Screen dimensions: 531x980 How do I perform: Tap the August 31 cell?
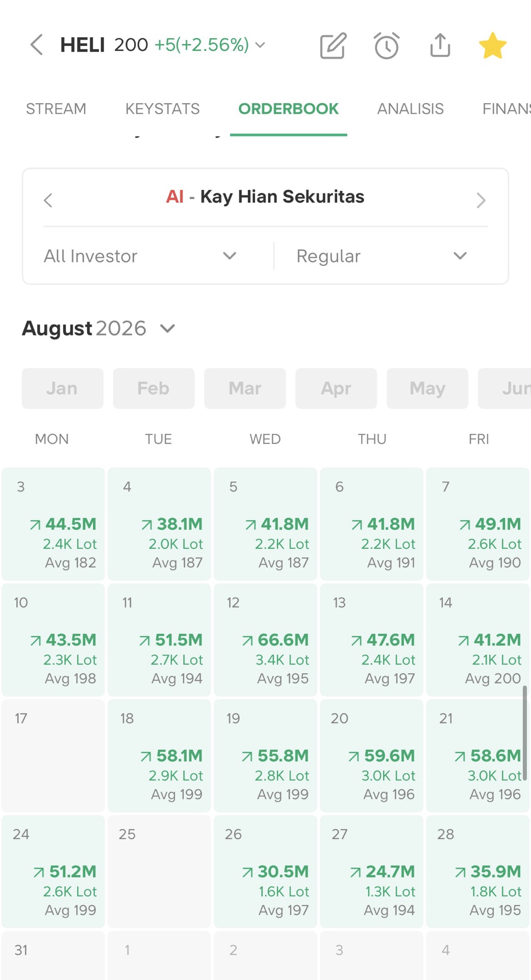53,955
